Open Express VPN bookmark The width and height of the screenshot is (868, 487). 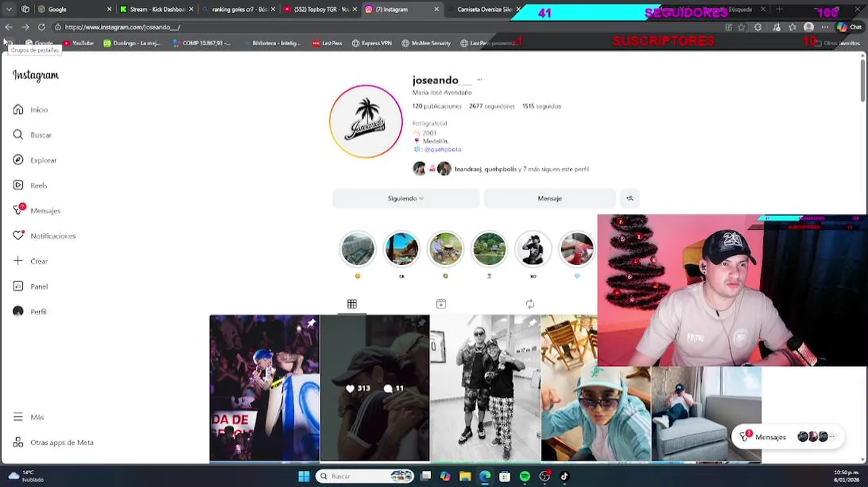coord(372,43)
